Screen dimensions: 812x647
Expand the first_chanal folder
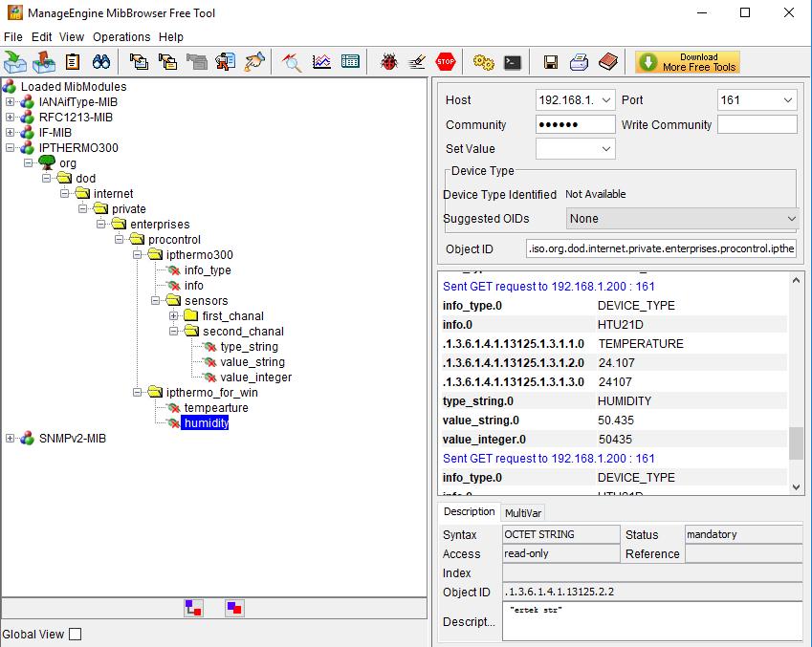[173, 315]
